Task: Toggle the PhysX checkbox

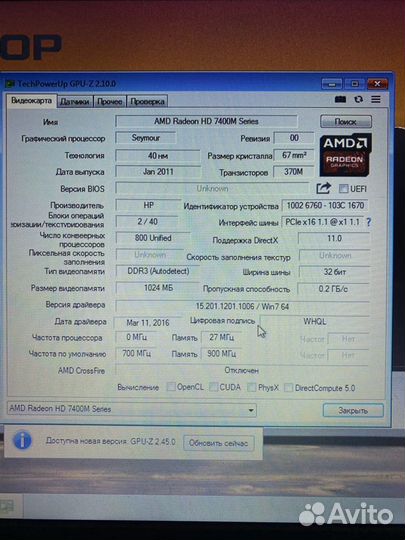Action: tap(252, 387)
